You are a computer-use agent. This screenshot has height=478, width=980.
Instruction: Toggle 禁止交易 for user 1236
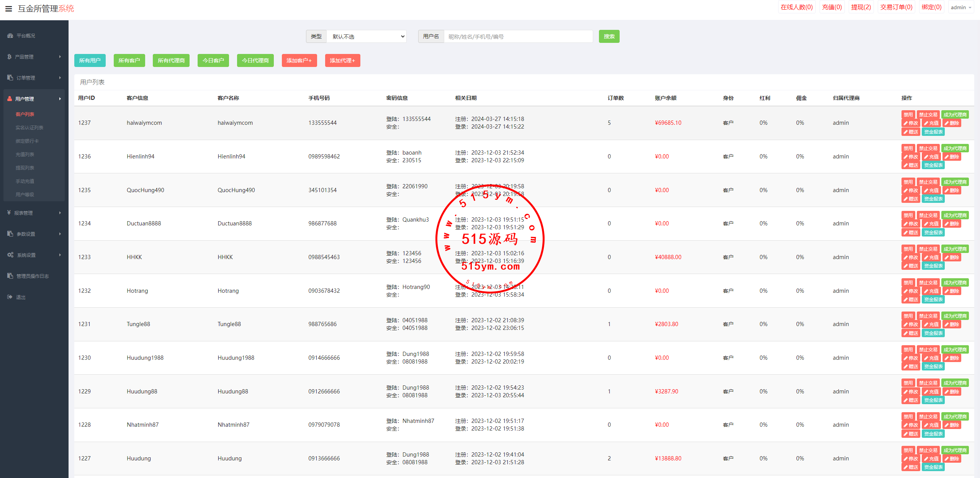tap(928, 148)
